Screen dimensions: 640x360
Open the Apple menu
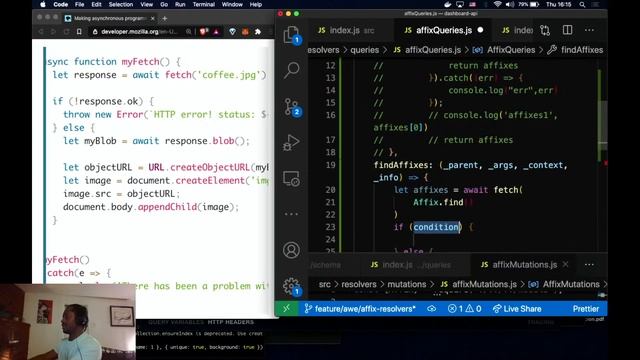click(43, 4)
